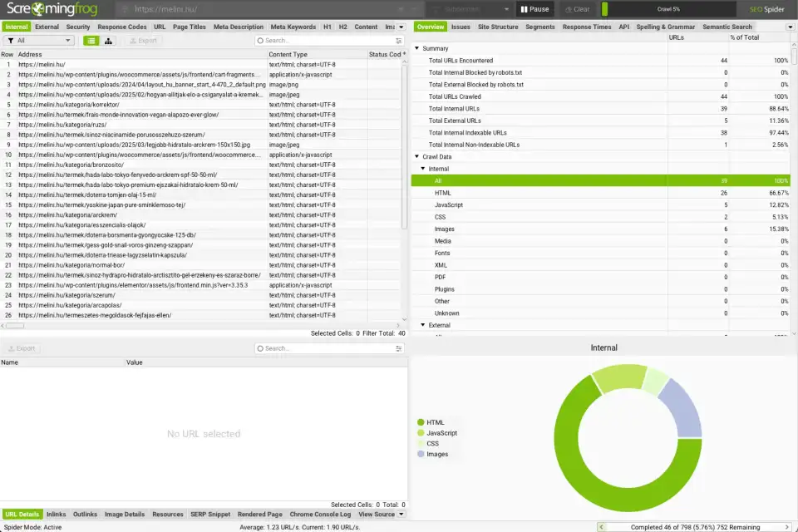The image size is (798, 532).
Task: Switch to tree view icon
Action: (x=108, y=40)
